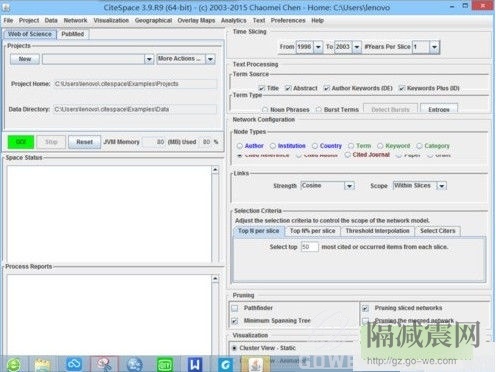Open the Years Per Slice dropdown
The width and height of the screenshot is (496, 372).
(x=434, y=47)
